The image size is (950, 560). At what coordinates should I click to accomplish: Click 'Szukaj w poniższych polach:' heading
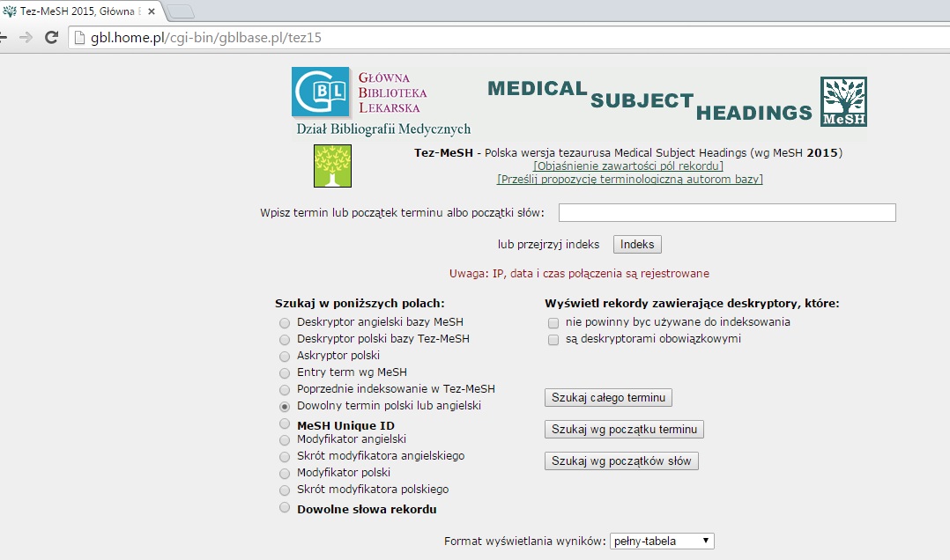360,303
